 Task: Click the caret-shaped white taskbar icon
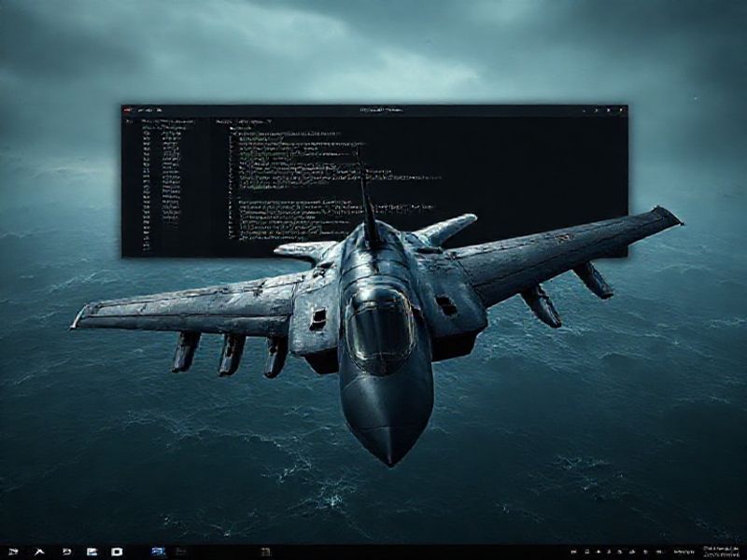pyautogui.click(x=40, y=552)
